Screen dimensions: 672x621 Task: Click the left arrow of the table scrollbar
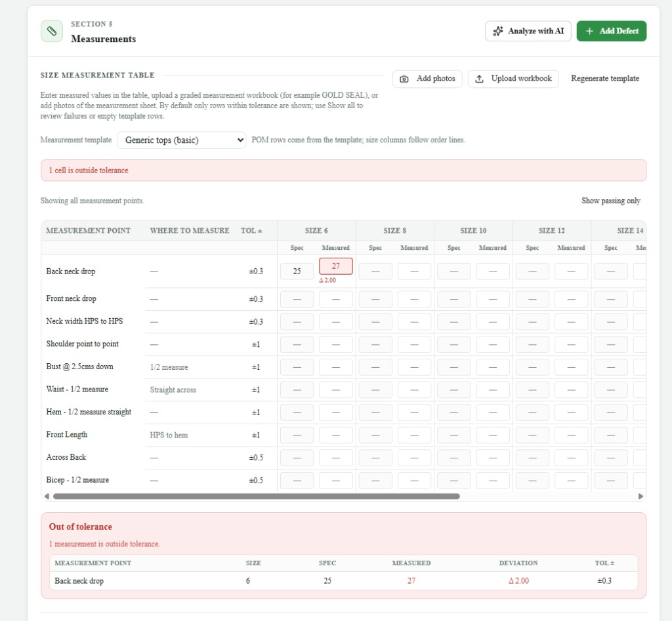pyautogui.click(x=47, y=496)
